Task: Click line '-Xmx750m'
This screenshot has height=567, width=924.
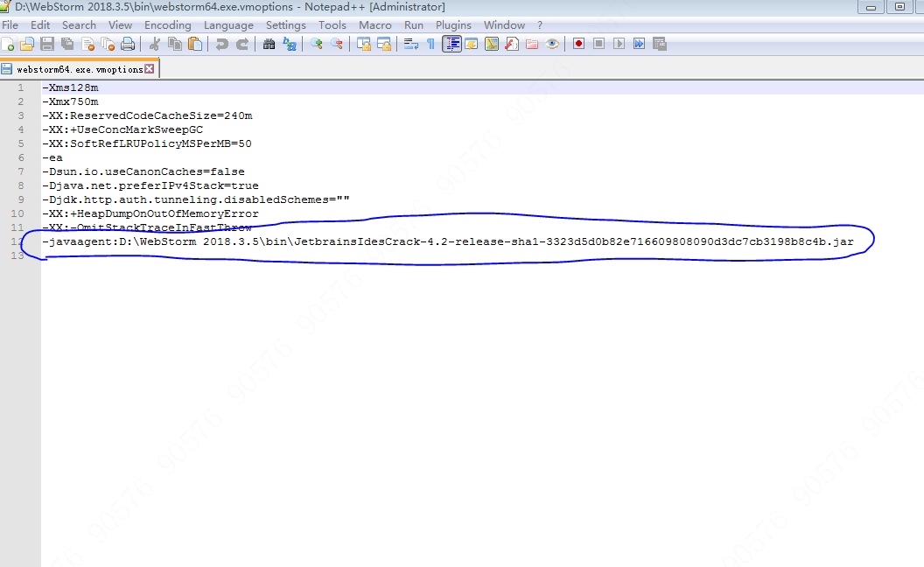Action: coord(71,102)
